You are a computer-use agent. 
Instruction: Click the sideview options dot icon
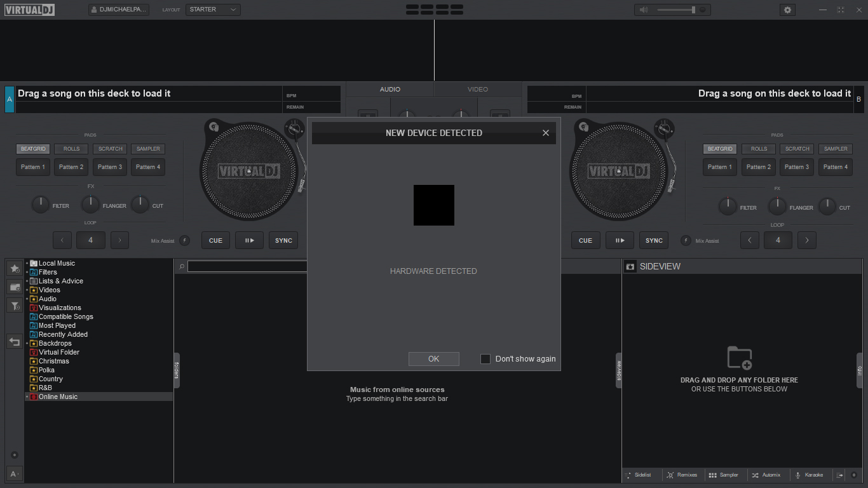coord(854,475)
